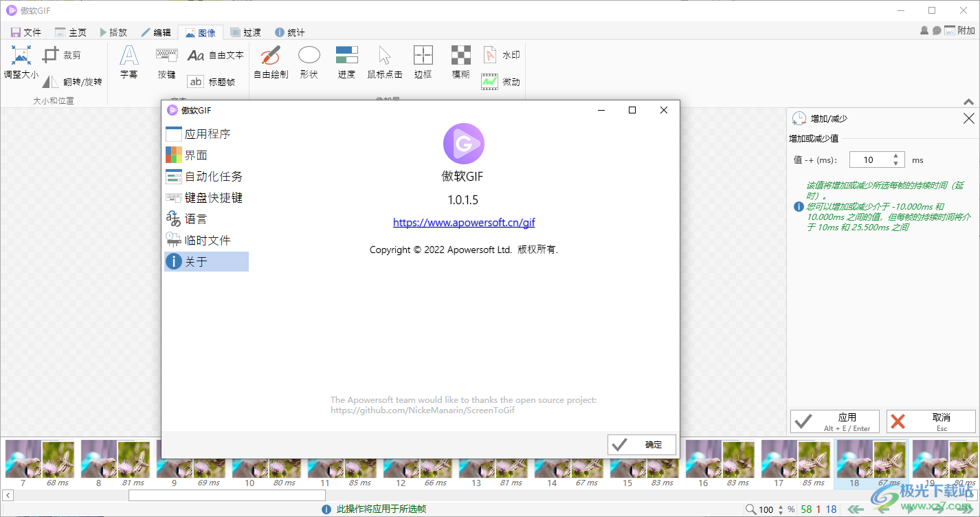Choose the Free Text (自由文本) tool
Viewport: 980px width, 517px height.
click(216, 55)
